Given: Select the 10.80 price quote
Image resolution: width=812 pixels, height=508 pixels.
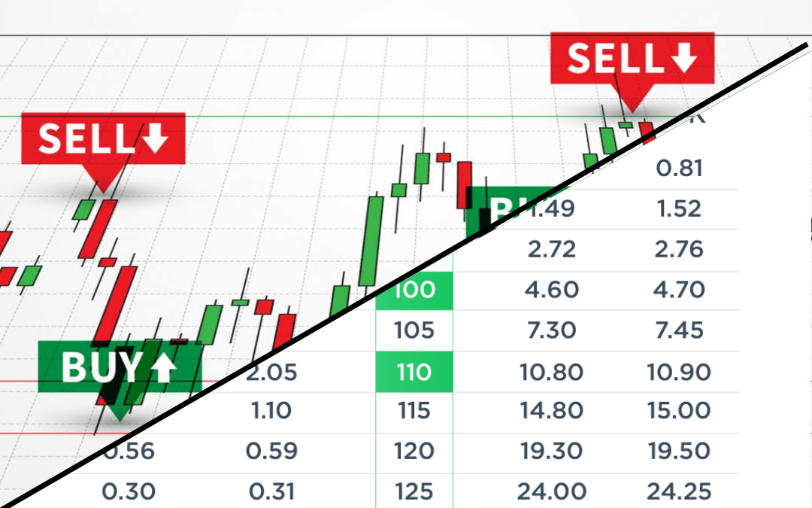Looking at the screenshot, I should [551, 372].
